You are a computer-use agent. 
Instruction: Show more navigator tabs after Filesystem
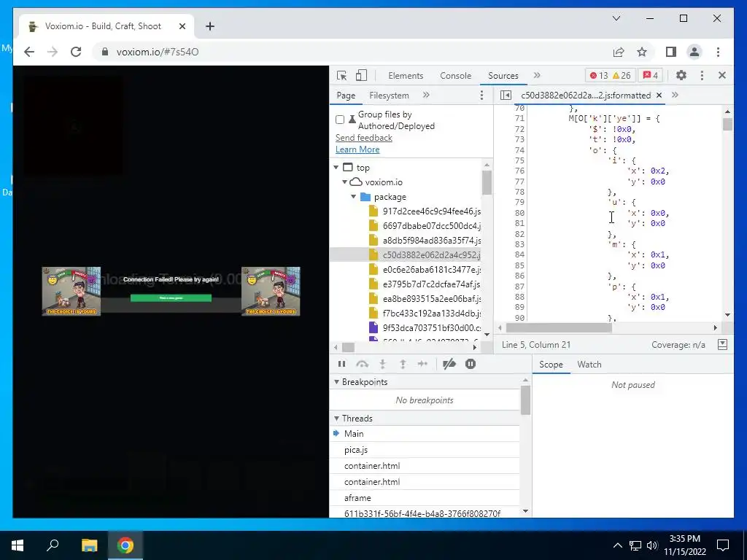pos(426,96)
